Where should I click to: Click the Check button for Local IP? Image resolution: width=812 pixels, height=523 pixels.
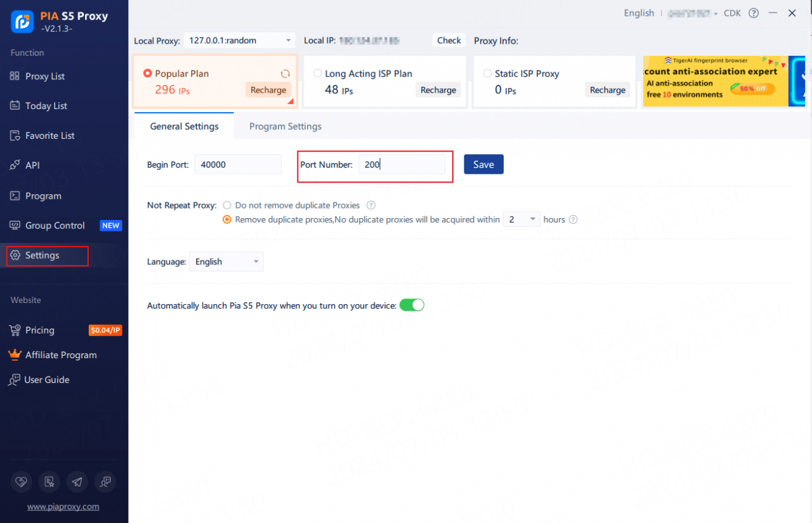(449, 41)
